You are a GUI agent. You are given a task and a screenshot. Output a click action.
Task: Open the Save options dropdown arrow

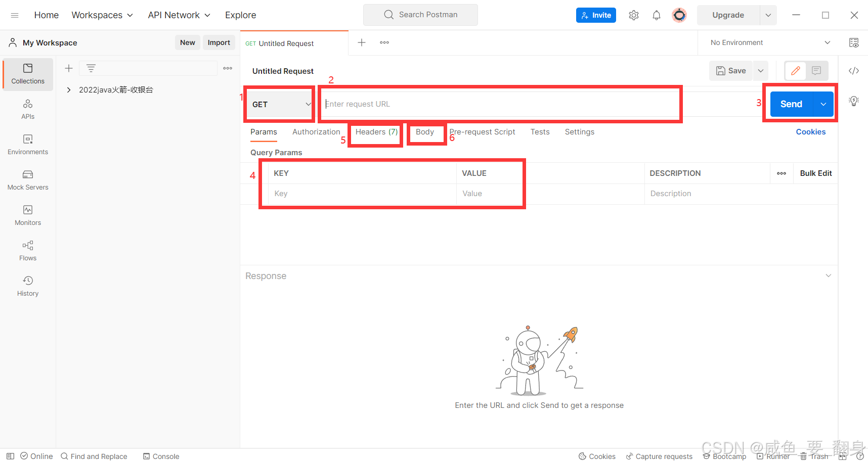[x=761, y=71]
